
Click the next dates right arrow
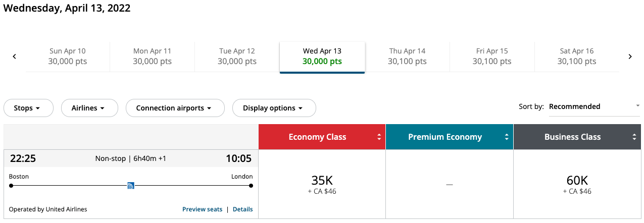tap(630, 57)
